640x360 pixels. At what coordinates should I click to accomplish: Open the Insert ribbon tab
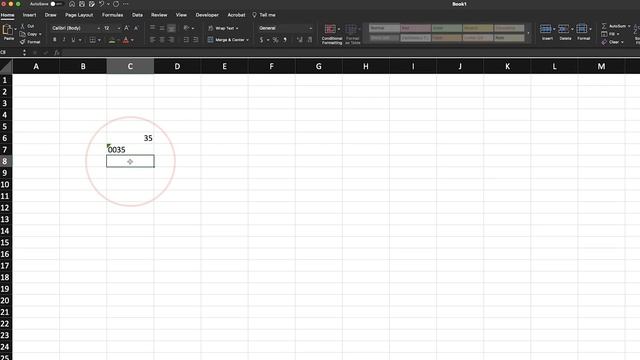pyautogui.click(x=29, y=15)
